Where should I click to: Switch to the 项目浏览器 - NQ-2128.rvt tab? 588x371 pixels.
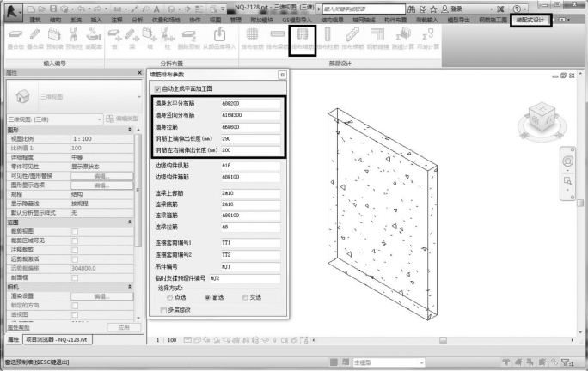coord(56,339)
